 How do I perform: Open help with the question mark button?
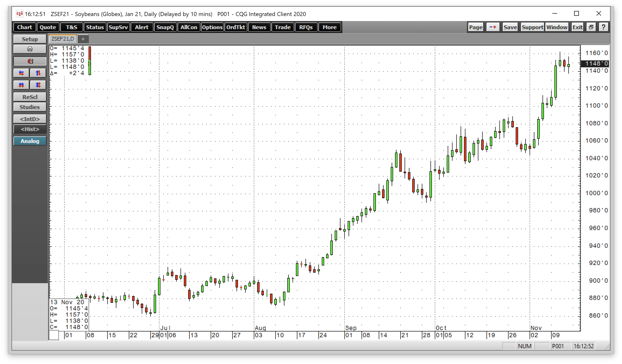604,27
